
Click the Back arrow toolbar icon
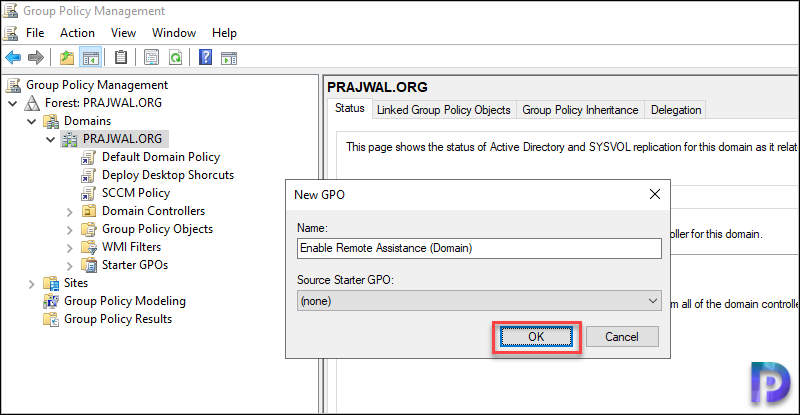(x=13, y=58)
